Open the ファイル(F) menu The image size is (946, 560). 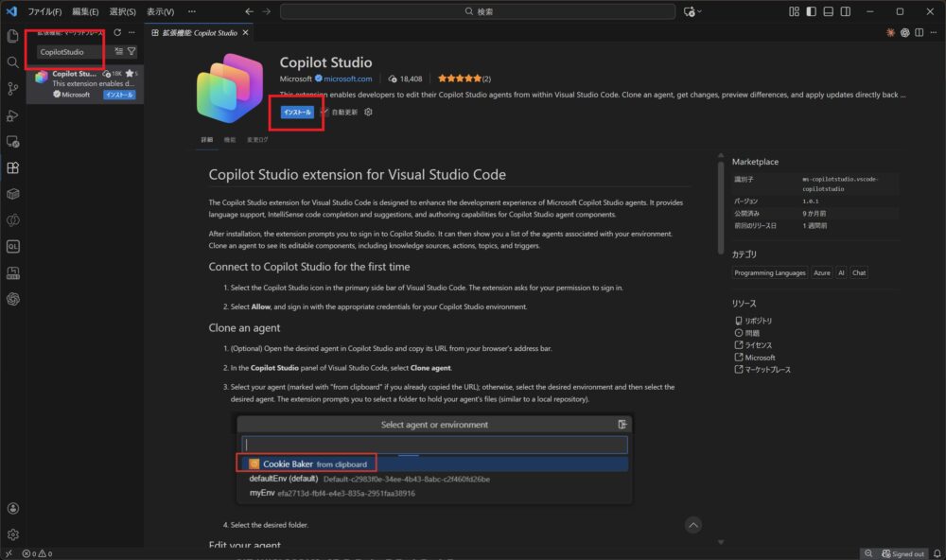pos(44,11)
